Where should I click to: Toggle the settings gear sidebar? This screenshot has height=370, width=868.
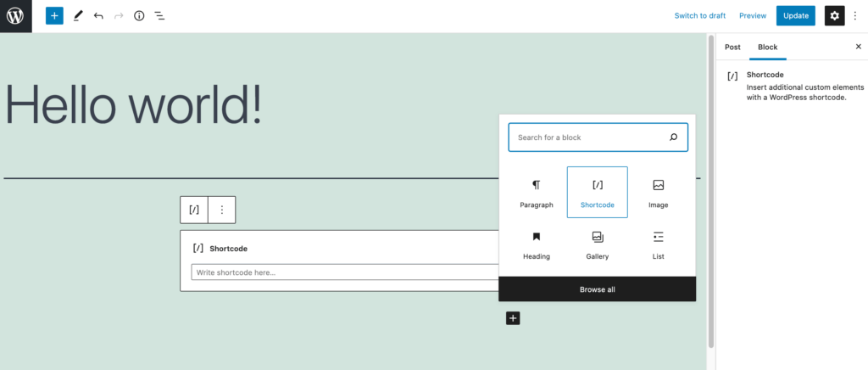(x=834, y=16)
